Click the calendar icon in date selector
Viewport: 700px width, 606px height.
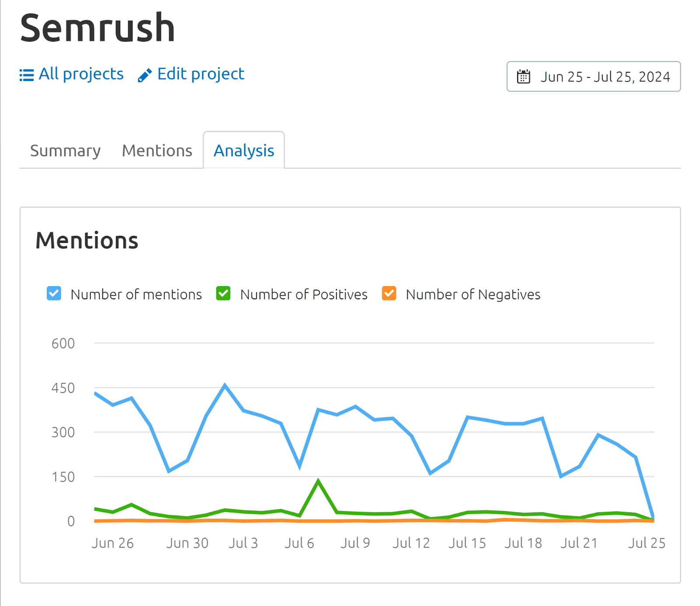[x=523, y=77]
